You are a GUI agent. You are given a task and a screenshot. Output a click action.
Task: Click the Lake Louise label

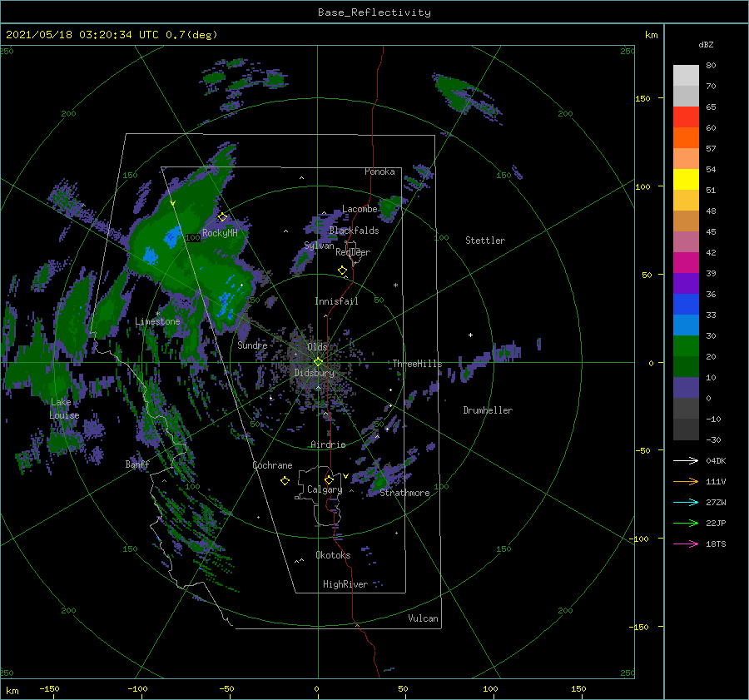click(x=64, y=409)
